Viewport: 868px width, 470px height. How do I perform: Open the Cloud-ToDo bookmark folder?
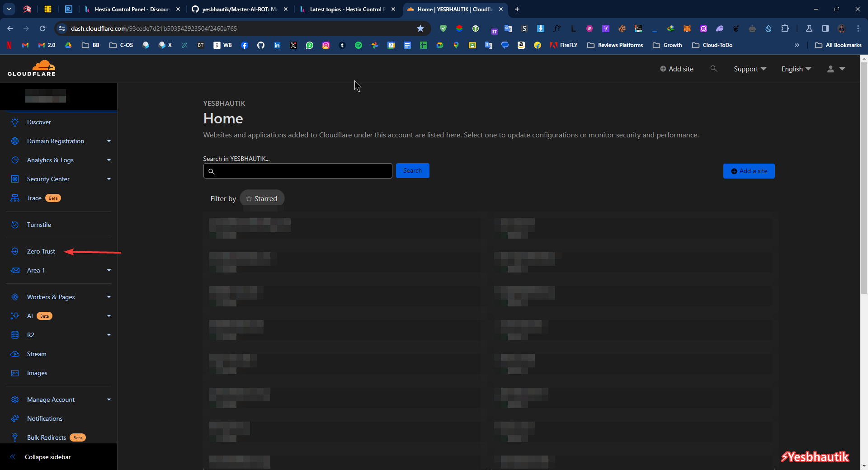click(x=712, y=45)
